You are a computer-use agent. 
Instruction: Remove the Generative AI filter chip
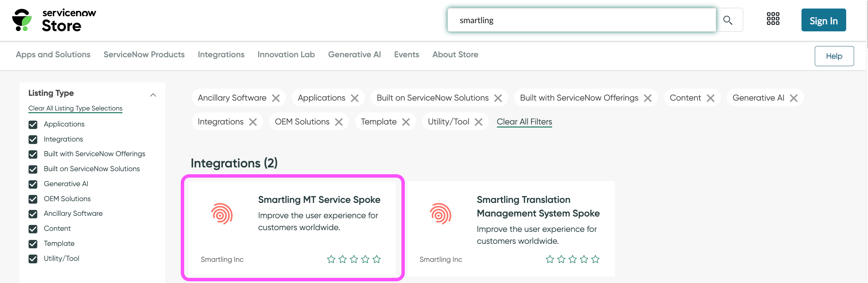click(794, 98)
